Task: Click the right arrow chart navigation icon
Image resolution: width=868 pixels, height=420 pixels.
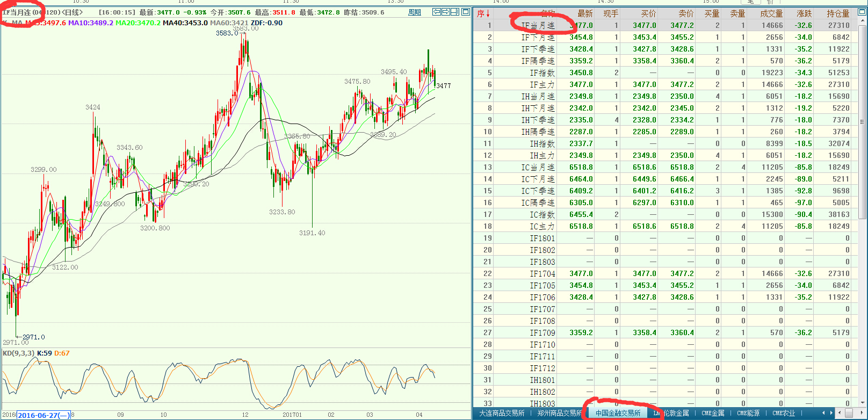Action: tap(446, 12)
